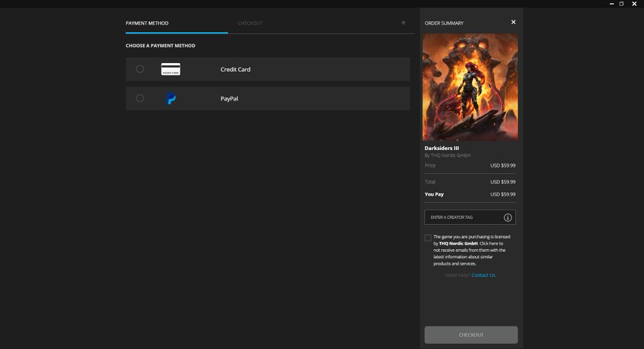Open the Checkout tab
Screen dimensions: 644x349
tap(250, 23)
